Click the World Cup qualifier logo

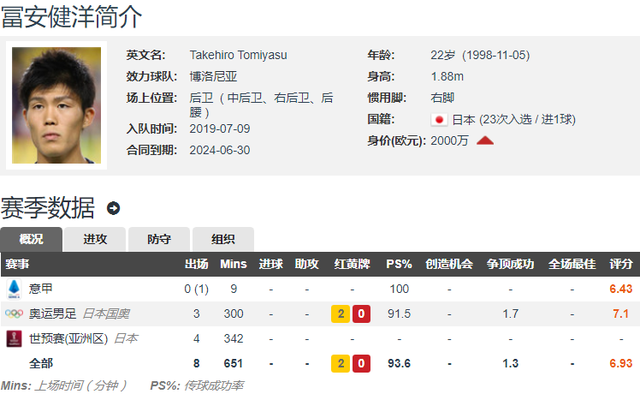point(14,338)
